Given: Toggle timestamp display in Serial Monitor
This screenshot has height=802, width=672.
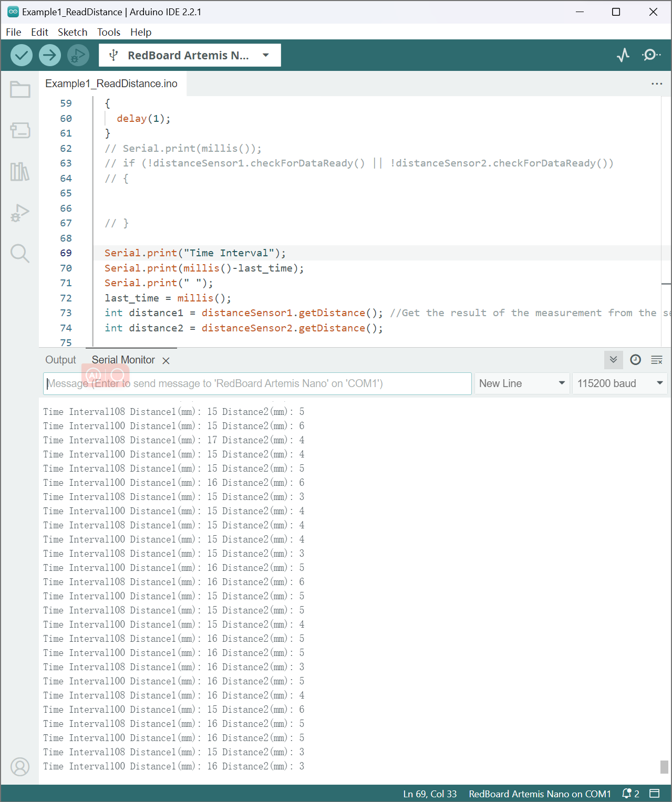Looking at the screenshot, I should pyautogui.click(x=635, y=360).
